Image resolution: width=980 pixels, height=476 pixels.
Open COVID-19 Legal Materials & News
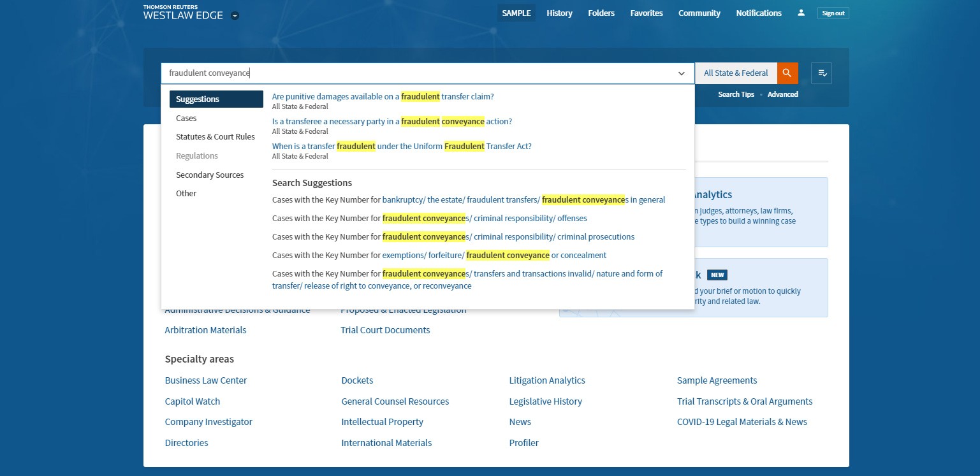click(742, 422)
